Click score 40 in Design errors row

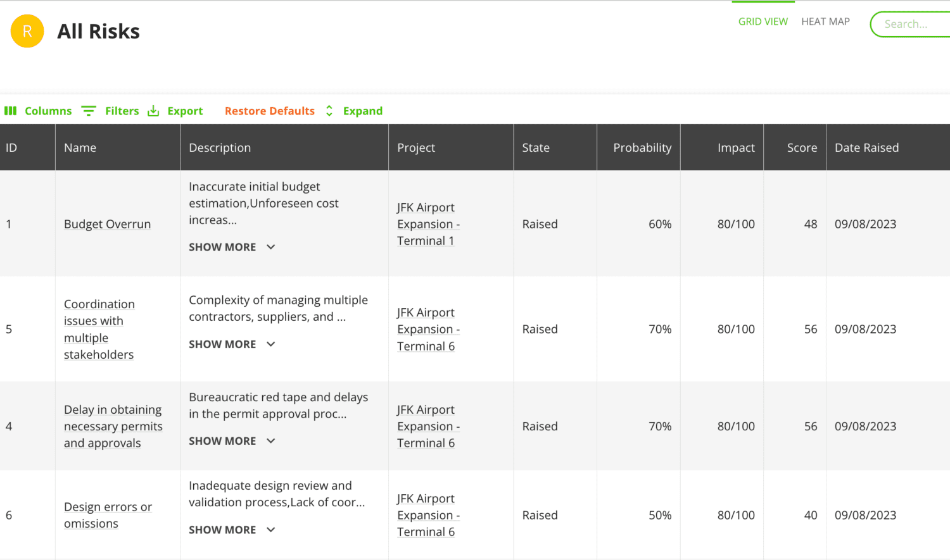(811, 515)
